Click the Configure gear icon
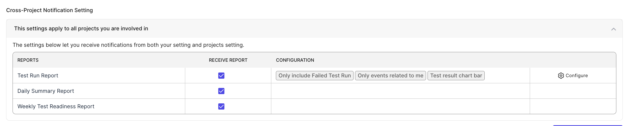The width and height of the screenshot is (644, 126). click(x=561, y=76)
